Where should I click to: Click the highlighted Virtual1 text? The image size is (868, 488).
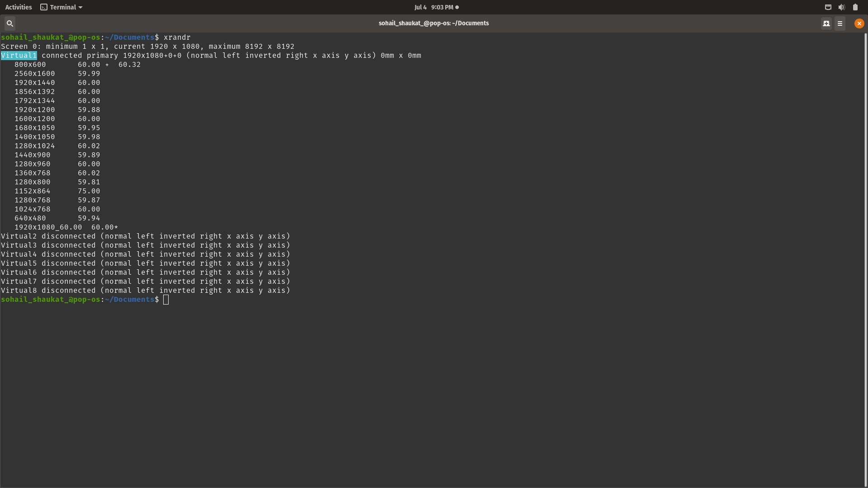point(19,56)
